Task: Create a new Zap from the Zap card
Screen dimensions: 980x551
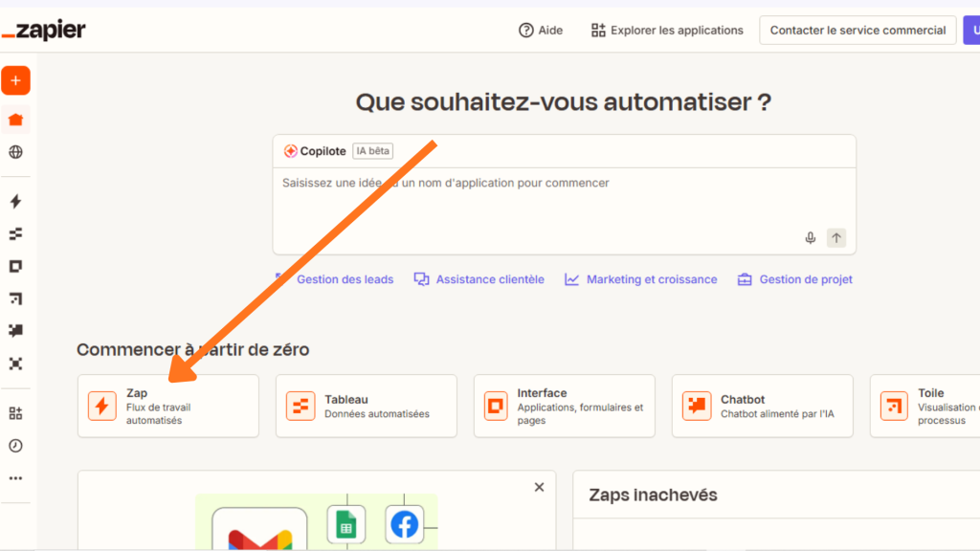Action: pyautogui.click(x=167, y=406)
